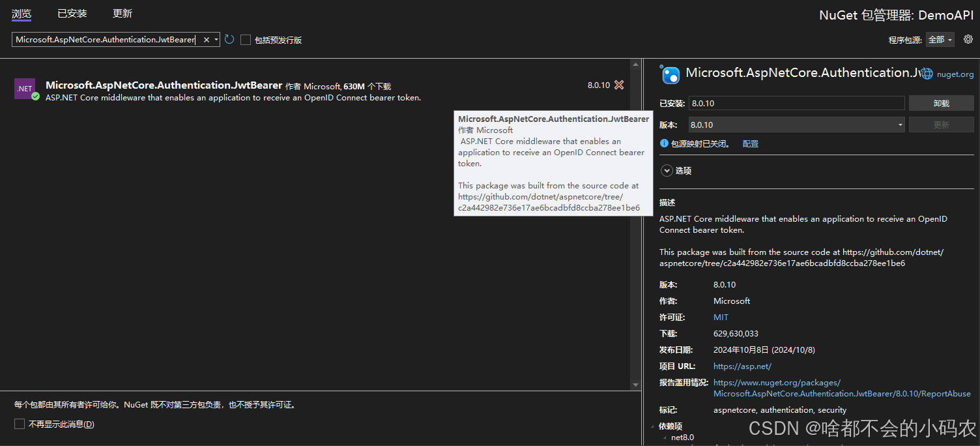This screenshot has width=980, height=446.
Task: Click the blue package icon in the details pane
Action: point(670,74)
